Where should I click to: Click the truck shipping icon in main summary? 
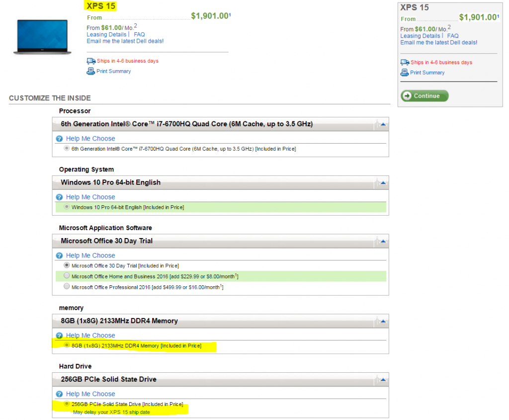[91, 61]
